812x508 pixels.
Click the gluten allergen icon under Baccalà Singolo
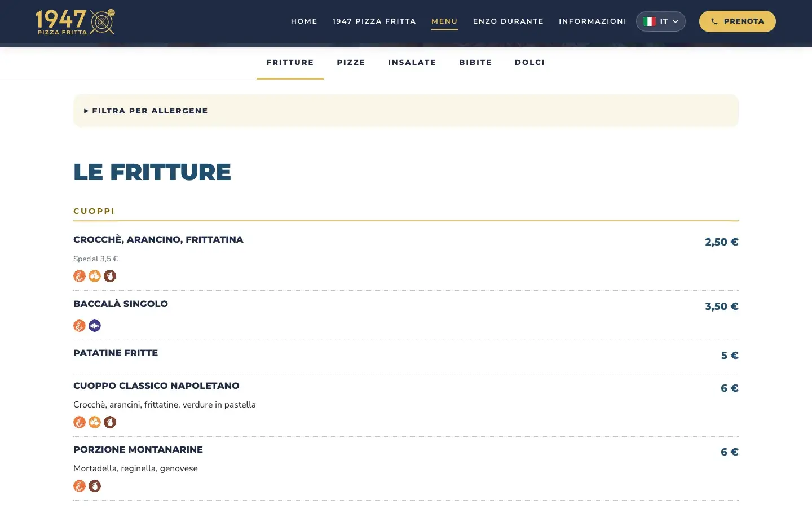coord(80,326)
